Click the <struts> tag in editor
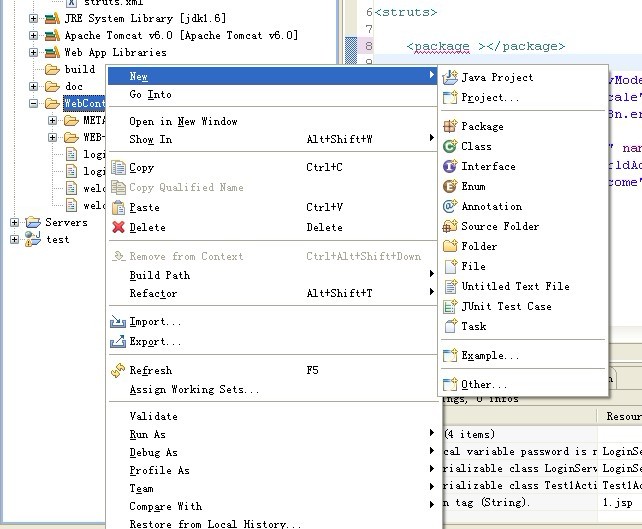Screen dimensions: 642x529 406,12
